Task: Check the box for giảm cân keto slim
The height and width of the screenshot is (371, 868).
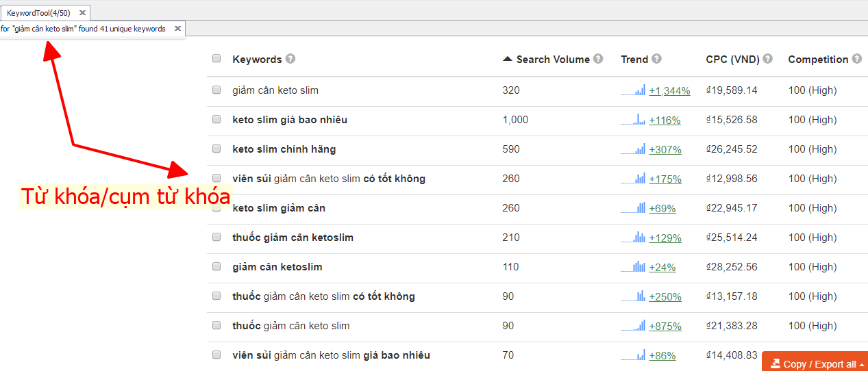Action: click(216, 90)
